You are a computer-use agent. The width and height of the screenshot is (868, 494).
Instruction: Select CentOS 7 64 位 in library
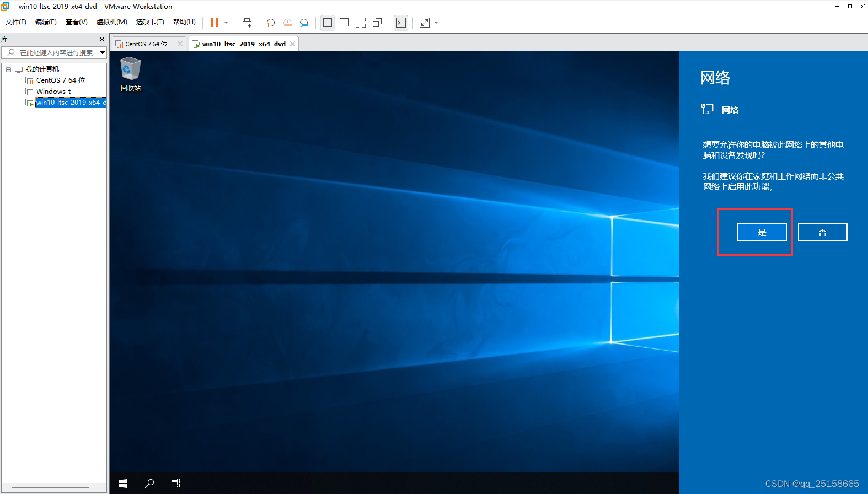(61, 80)
